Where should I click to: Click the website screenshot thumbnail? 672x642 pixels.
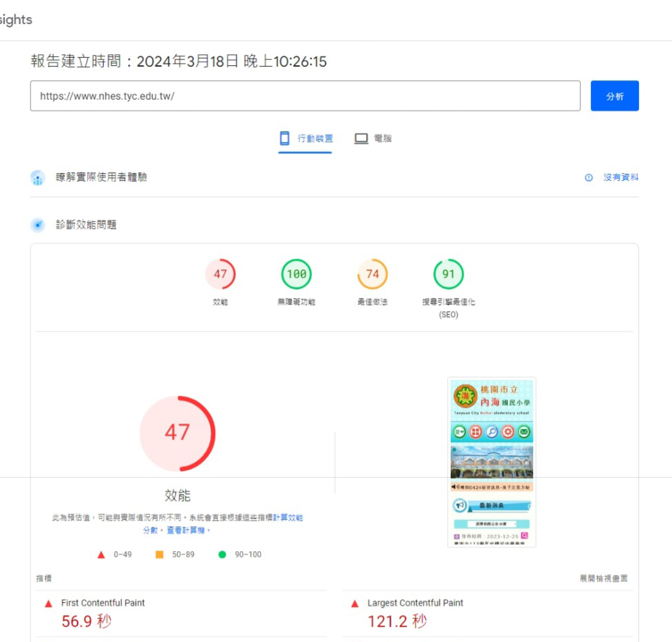point(492,462)
